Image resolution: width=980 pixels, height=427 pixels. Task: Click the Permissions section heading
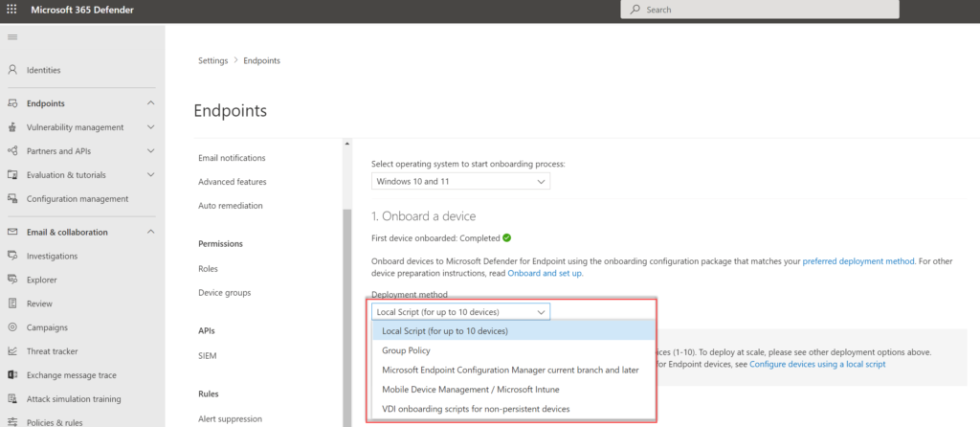click(x=221, y=244)
